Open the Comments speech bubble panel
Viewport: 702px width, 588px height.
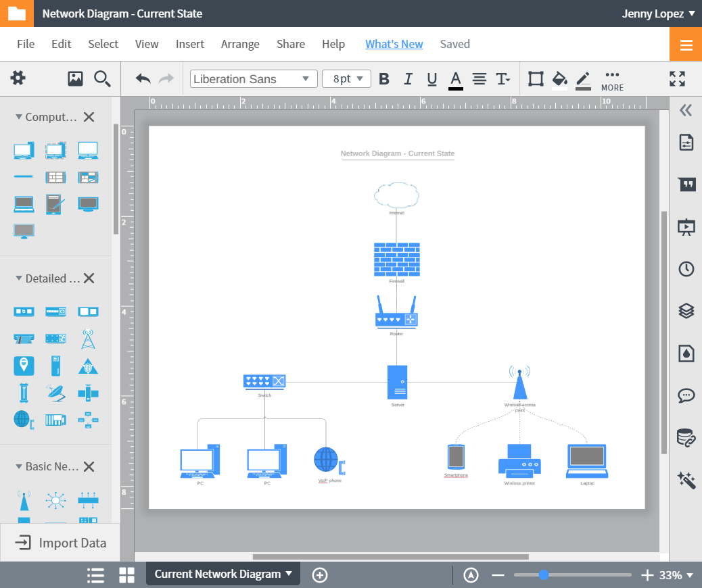click(686, 395)
